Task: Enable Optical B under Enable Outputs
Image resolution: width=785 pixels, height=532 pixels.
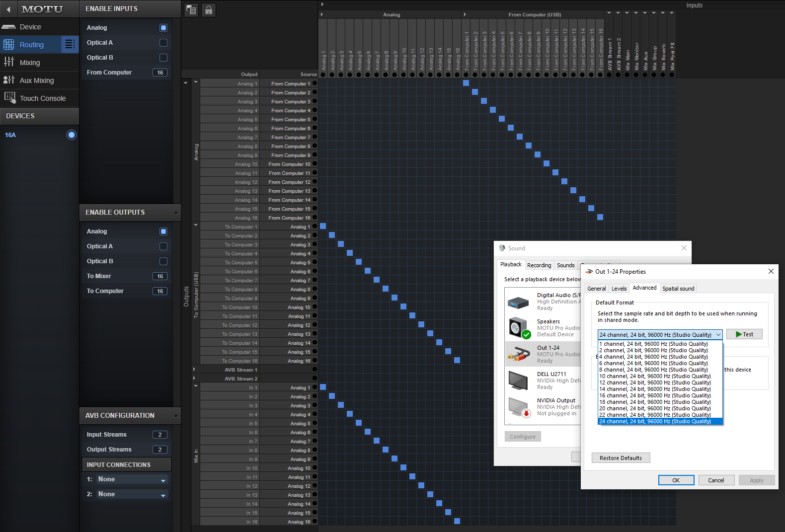Action: (163, 261)
